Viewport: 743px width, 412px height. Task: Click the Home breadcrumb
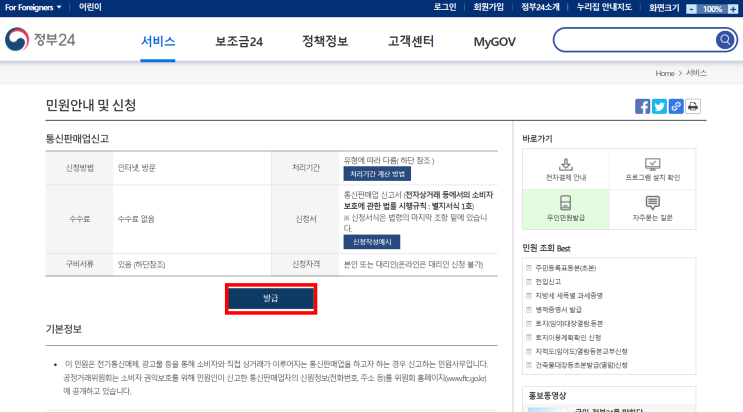click(665, 73)
